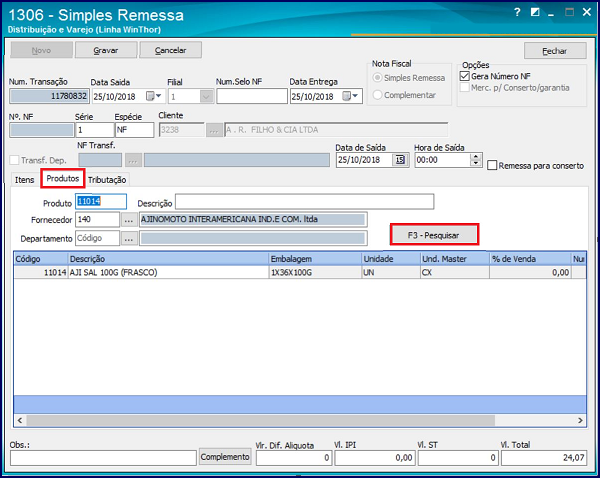This screenshot has height=478, width=600.
Task: Click the Gravar button
Action: point(106,50)
